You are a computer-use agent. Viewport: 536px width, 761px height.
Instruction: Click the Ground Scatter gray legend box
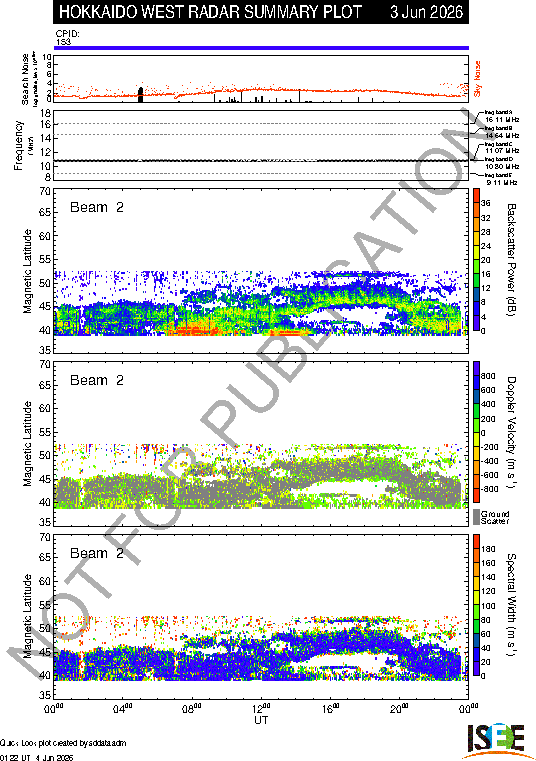pyautogui.click(x=476, y=517)
